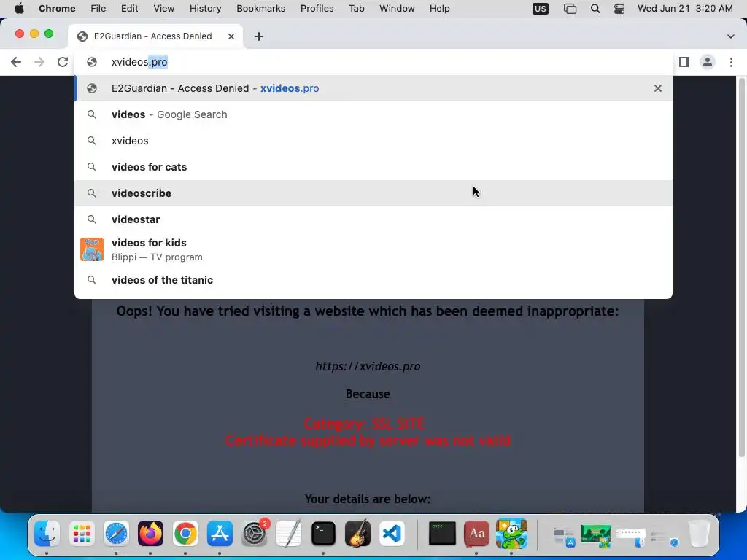This screenshot has height=560, width=747.
Task: Open the App Store from the Dock
Action: click(x=220, y=533)
